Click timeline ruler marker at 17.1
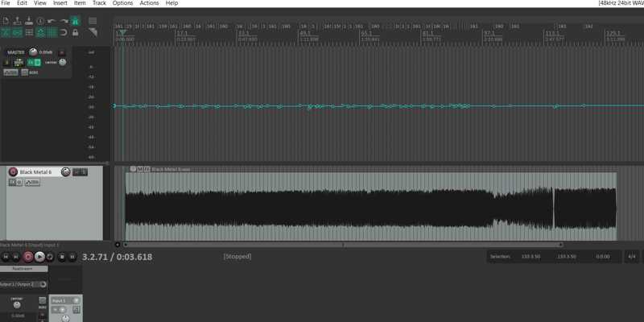 182,33
